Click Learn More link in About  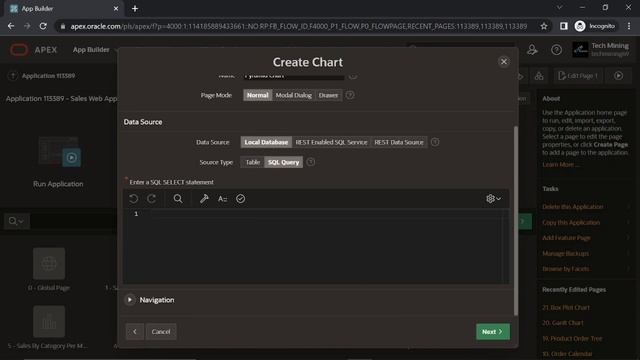click(x=560, y=164)
